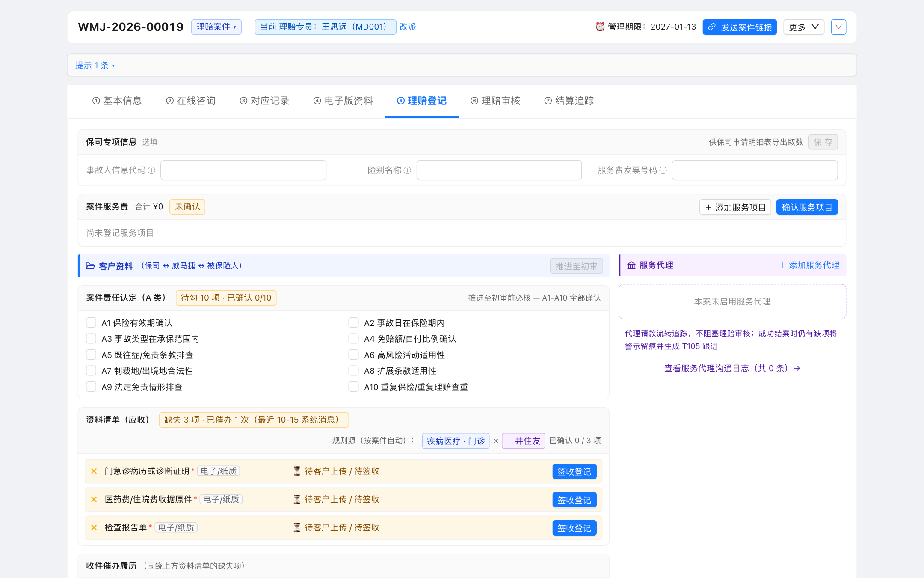
Task: Click the folder icon in 客户资料 header
Action: tap(90, 266)
